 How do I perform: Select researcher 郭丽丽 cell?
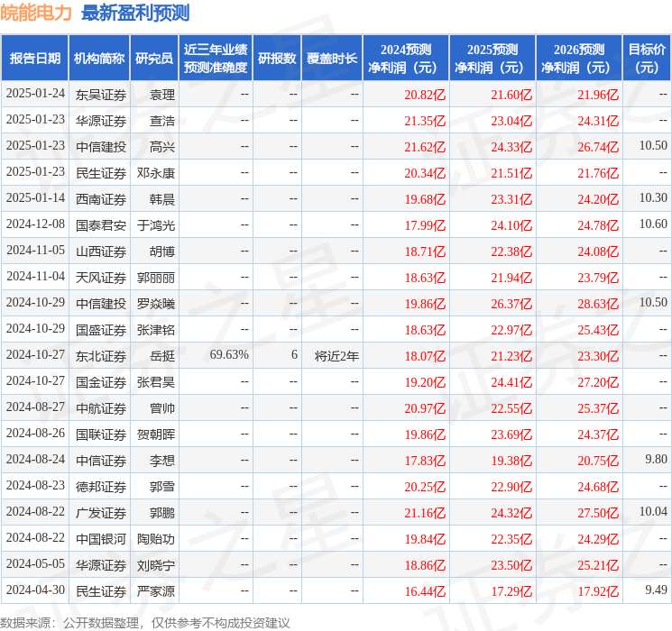pyautogui.click(x=155, y=278)
